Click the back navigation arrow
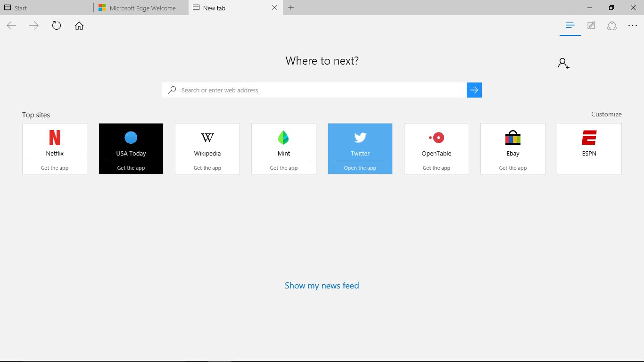 [x=12, y=26]
